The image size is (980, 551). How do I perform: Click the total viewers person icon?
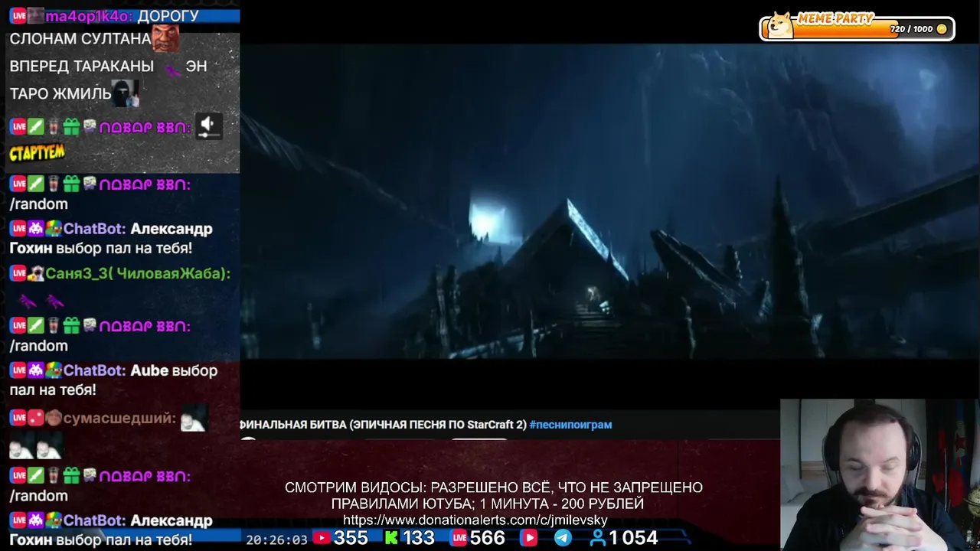(x=598, y=539)
